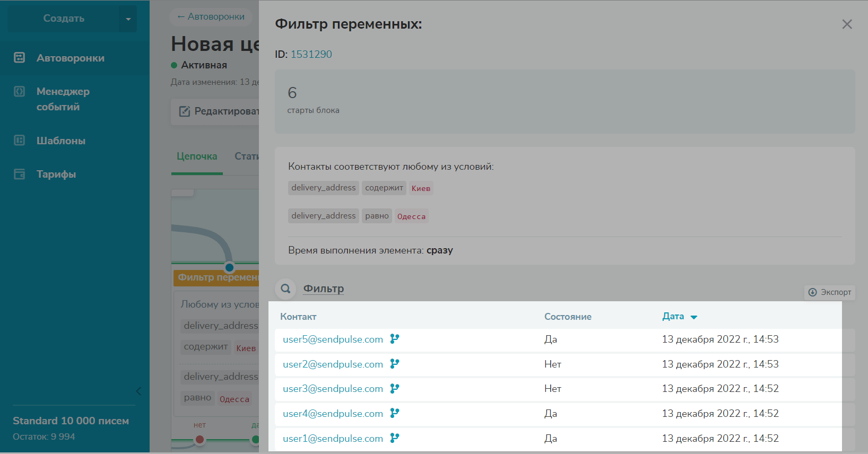
Task: Click the flow icon next to user1@sendpulse.com
Action: (x=395, y=438)
